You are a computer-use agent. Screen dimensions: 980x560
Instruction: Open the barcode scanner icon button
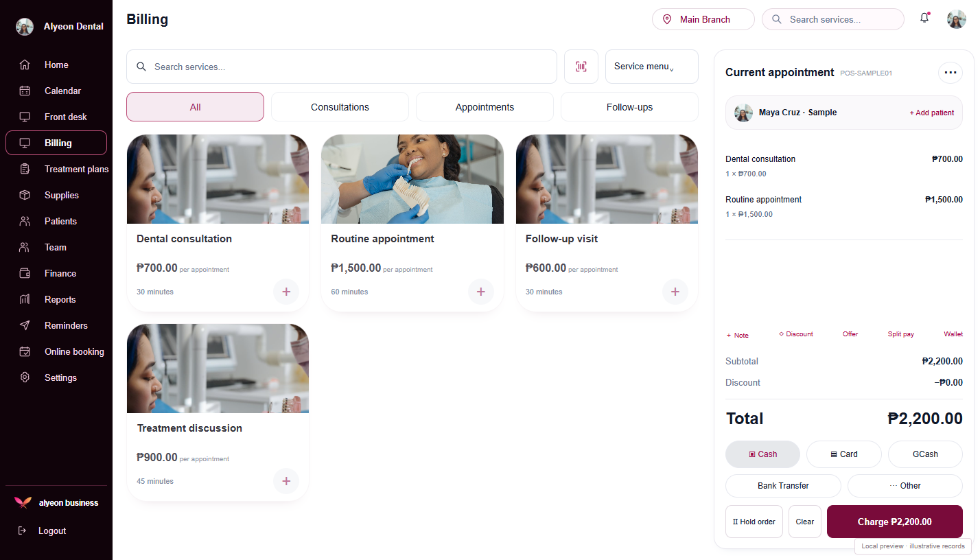pyautogui.click(x=581, y=67)
